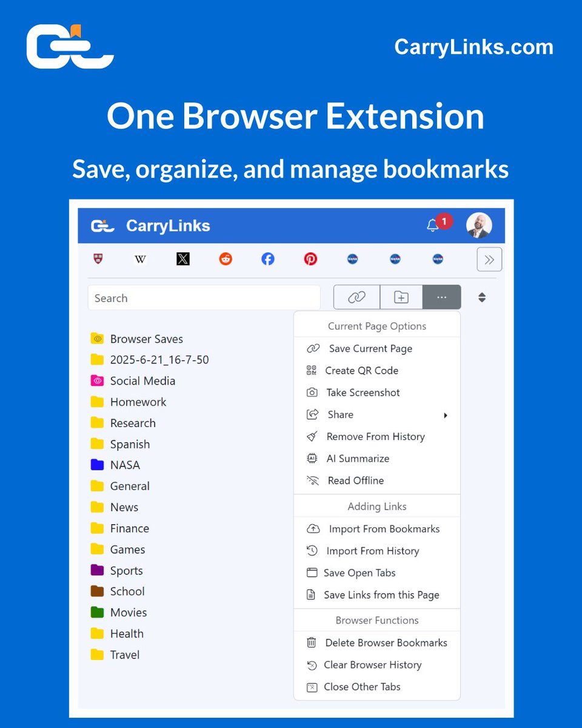Image resolution: width=582 pixels, height=728 pixels.
Task: Click the brown School folder icon
Action: tap(97, 591)
